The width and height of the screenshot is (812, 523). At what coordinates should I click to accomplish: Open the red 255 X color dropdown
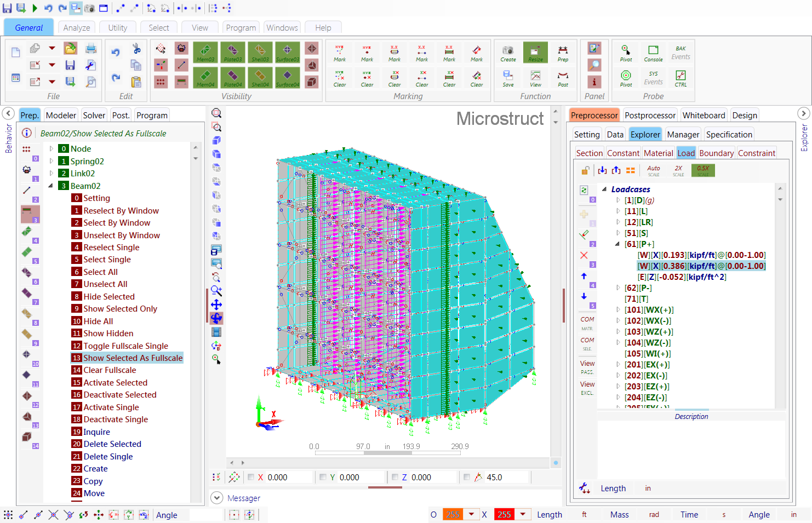523,514
